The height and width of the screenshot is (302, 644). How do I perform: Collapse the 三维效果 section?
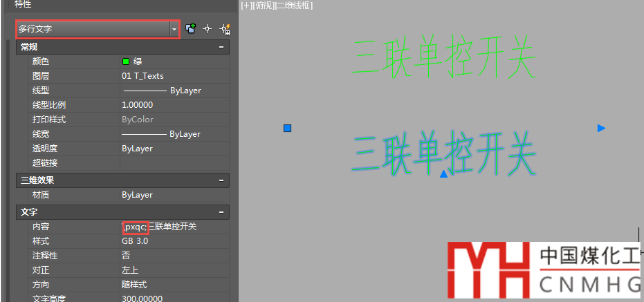click(x=221, y=180)
